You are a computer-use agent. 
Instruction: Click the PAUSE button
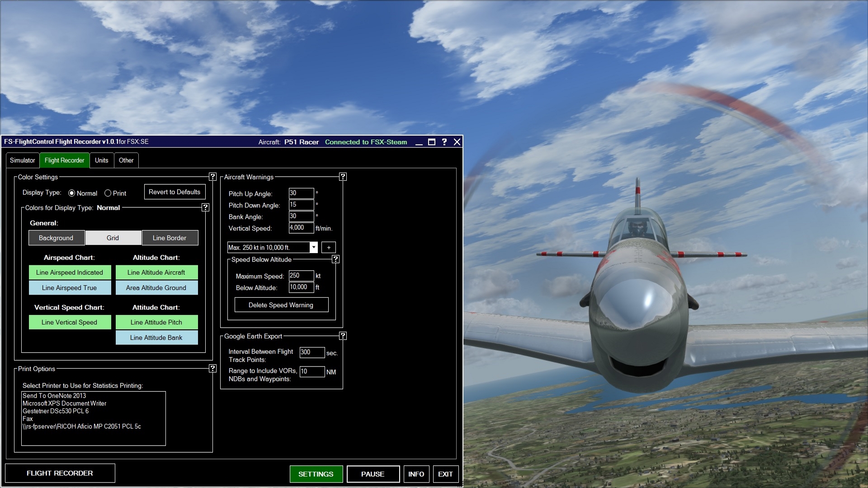click(372, 474)
